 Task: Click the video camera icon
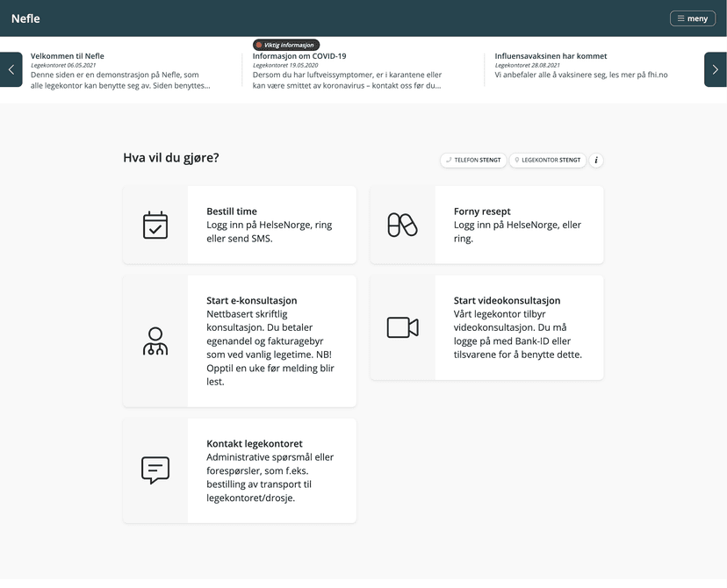point(402,327)
